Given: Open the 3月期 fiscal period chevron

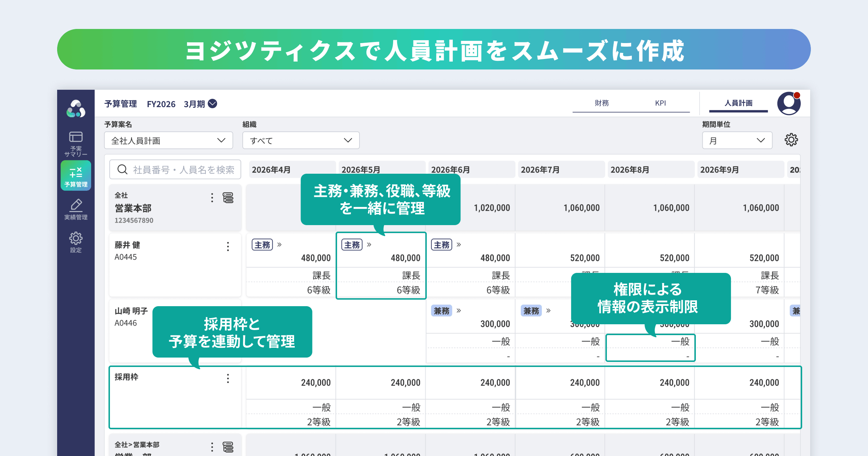Looking at the screenshot, I should point(212,104).
